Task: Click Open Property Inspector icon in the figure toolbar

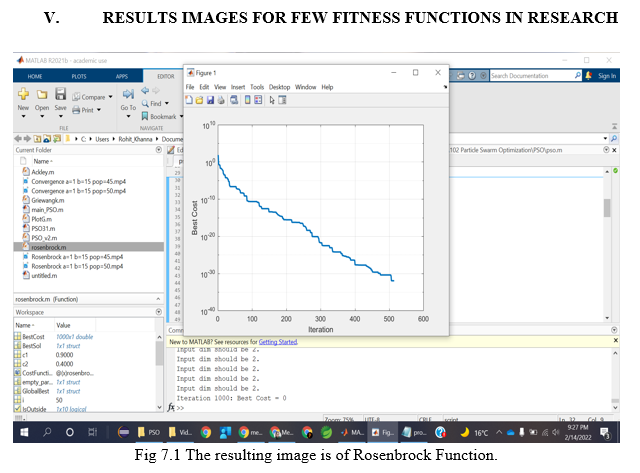Action: pyautogui.click(x=282, y=100)
